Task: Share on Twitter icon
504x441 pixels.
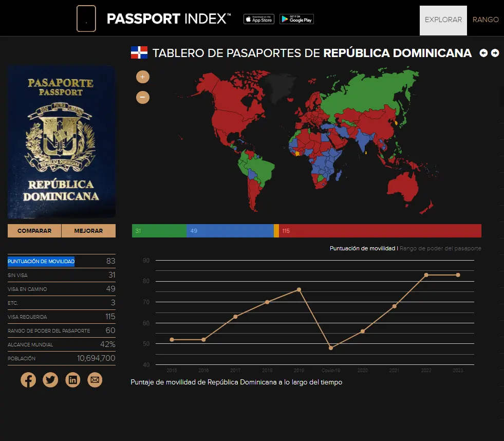Action: pos(50,380)
